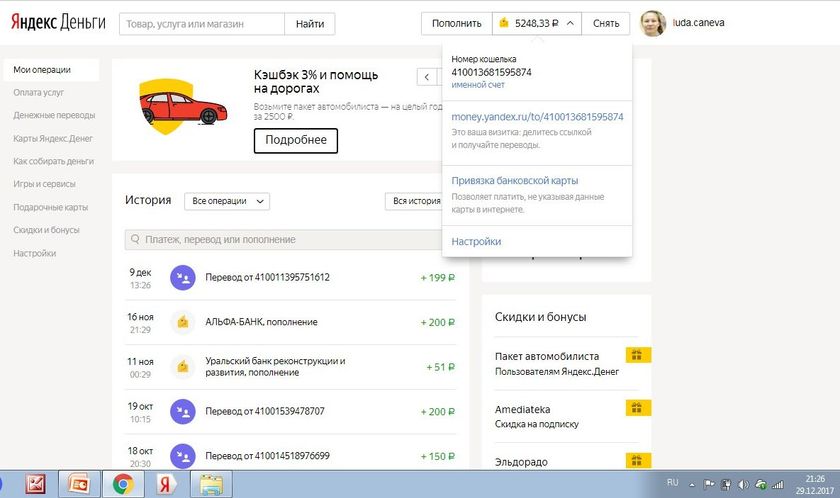This screenshot has height=498, width=840.
Task: Click the + 199 ₽ amount
Action: (438, 278)
